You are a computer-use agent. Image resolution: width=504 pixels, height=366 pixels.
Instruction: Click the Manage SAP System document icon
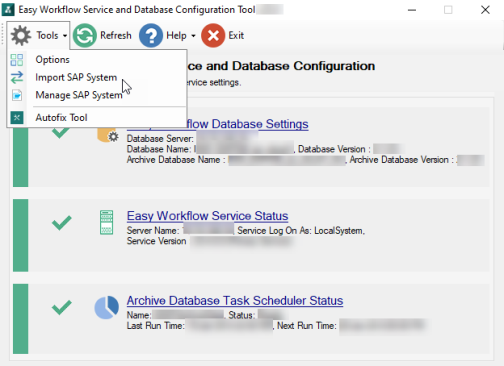tap(17, 95)
